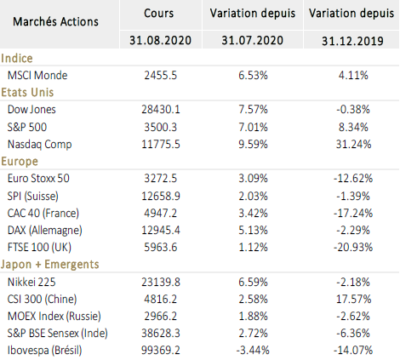Select the Europe section heading
Viewport: 400px width, 360px height.
click(x=19, y=161)
